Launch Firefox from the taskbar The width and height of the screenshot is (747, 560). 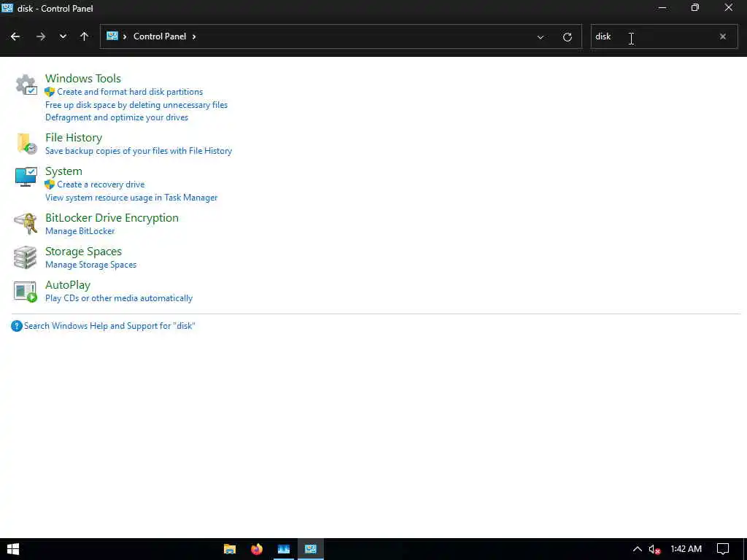point(257,549)
